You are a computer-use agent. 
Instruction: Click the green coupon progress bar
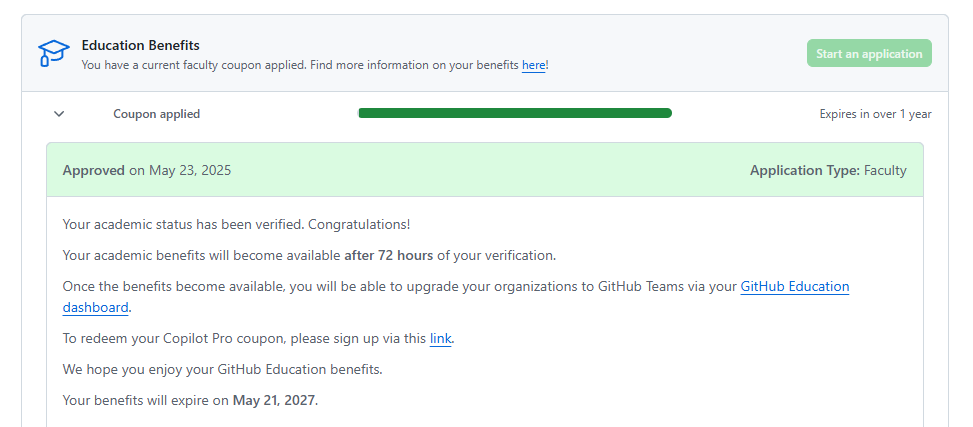click(514, 113)
